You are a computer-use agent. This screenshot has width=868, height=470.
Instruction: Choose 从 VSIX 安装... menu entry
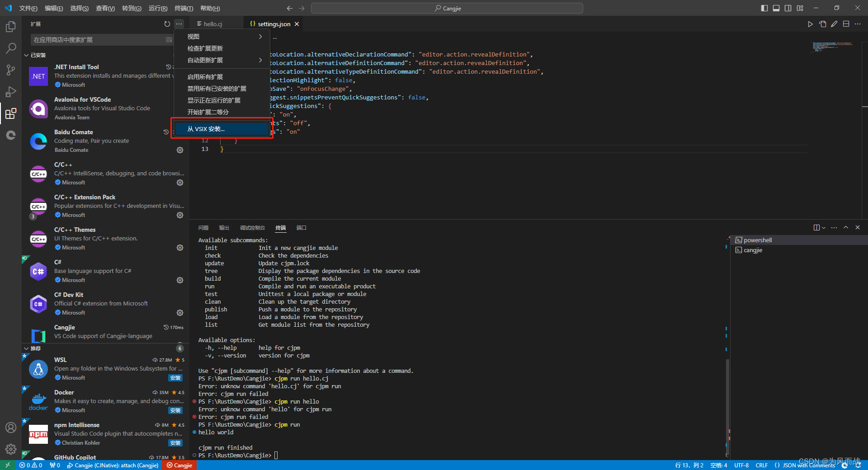(x=222, y=129)
